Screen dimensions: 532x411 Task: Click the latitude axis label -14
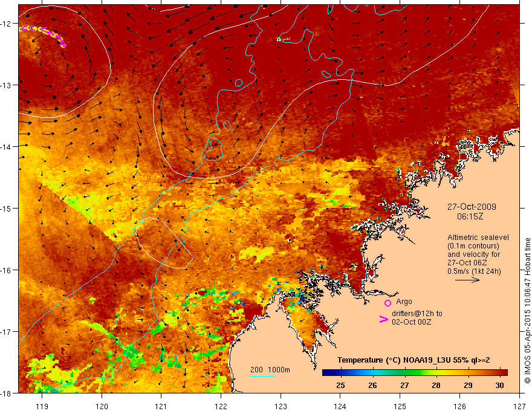coord(6,147)
